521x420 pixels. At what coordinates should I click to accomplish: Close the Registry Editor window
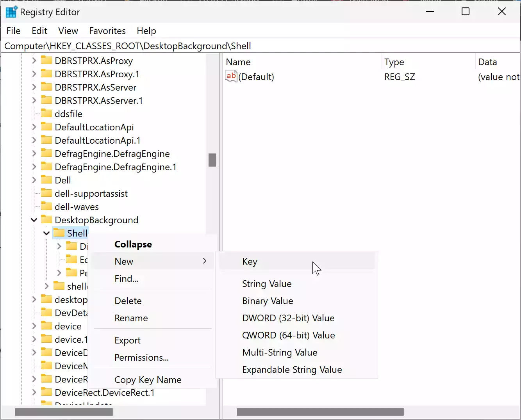tap(502, 12)
